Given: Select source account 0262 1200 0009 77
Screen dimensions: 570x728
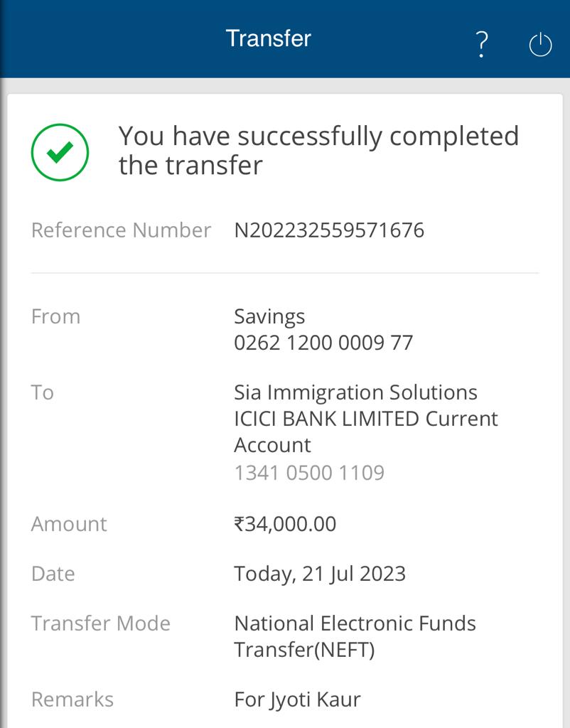Looking at the screenshot, I should [x=323, y=343].
